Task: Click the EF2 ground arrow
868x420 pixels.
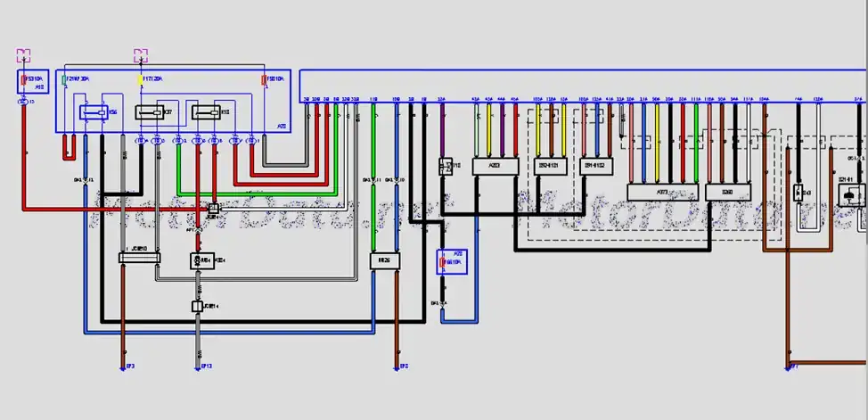Action: [396, 366]
